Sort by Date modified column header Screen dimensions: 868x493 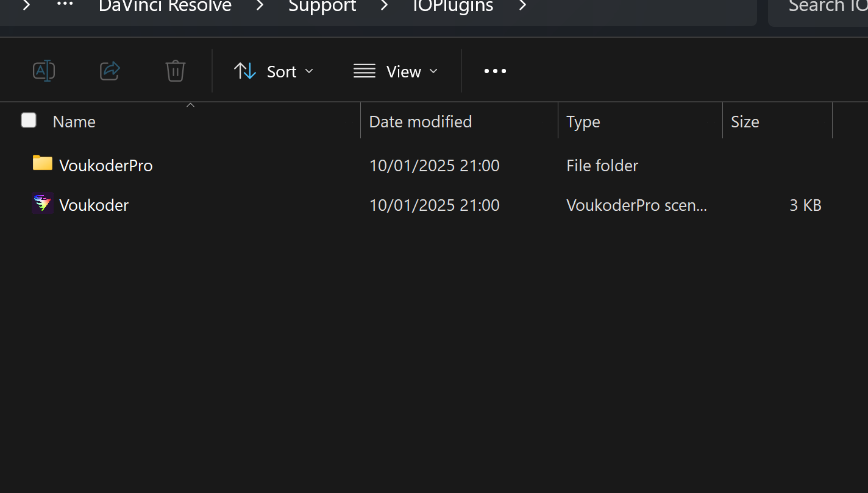click(x=421, y=122)
